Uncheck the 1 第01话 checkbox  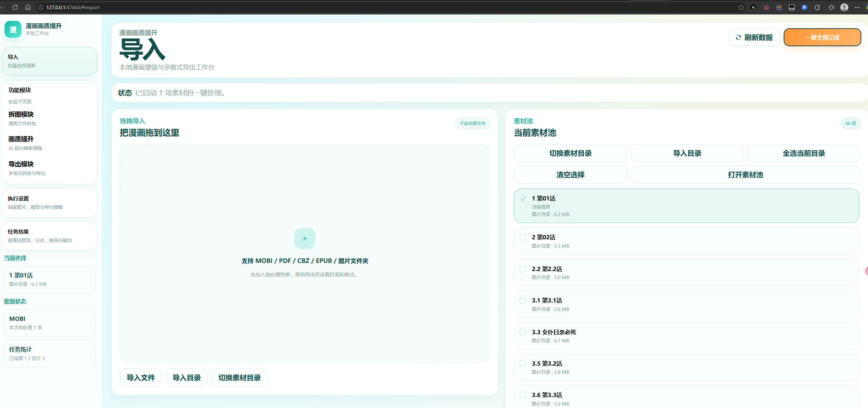coord(523,199)
